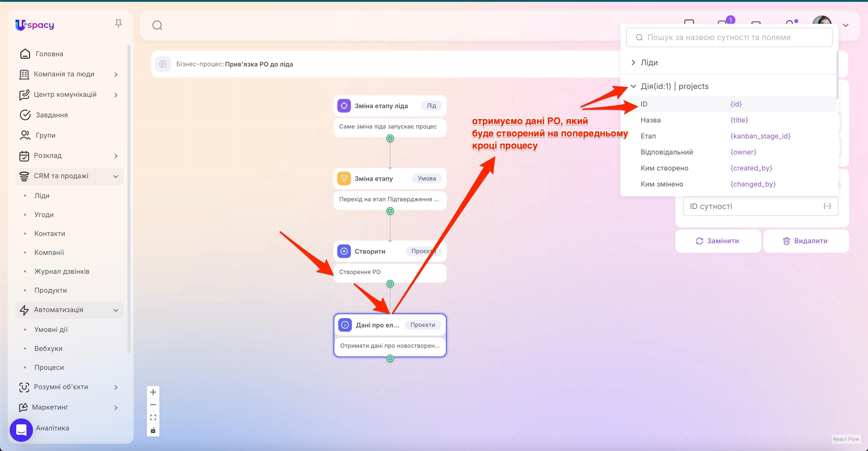This screenshot has height=451, width=868.
Task: Open the support chat bubble
Action: (21, 430)
